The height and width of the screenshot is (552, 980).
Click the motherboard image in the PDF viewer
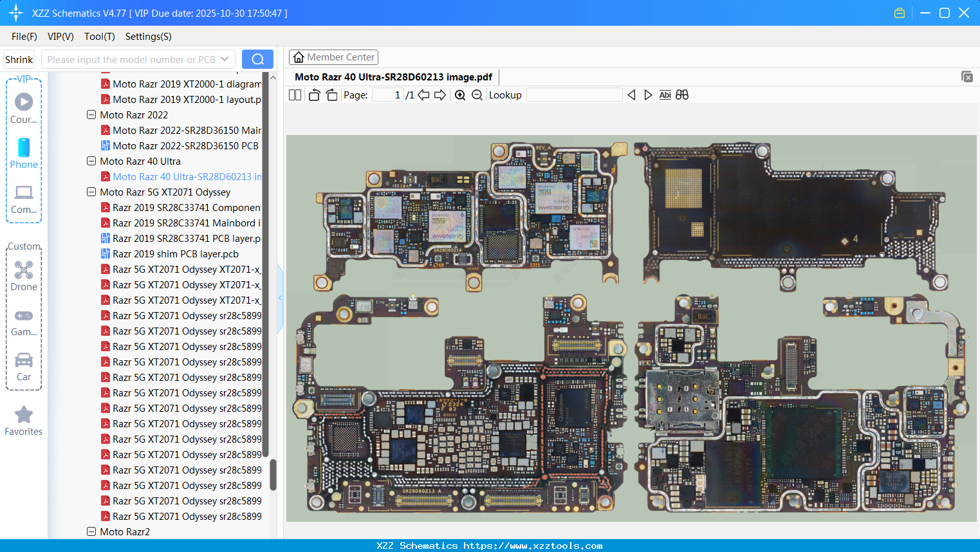[631, 328]
